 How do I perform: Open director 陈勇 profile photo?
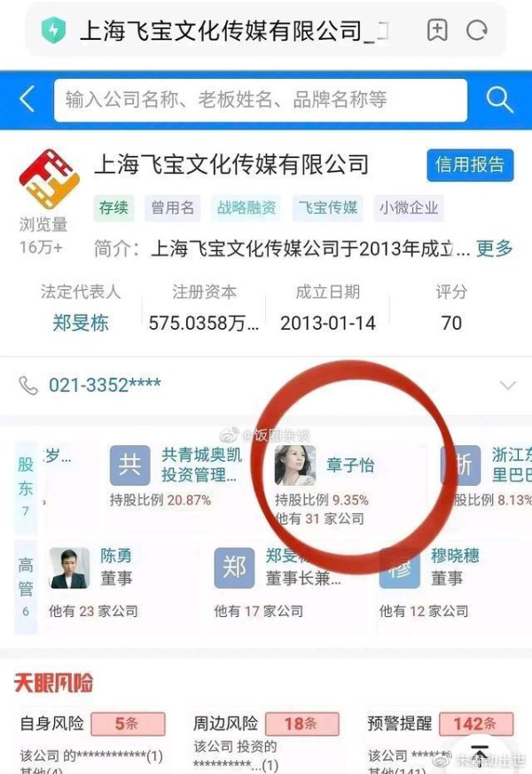coord(69,567)
